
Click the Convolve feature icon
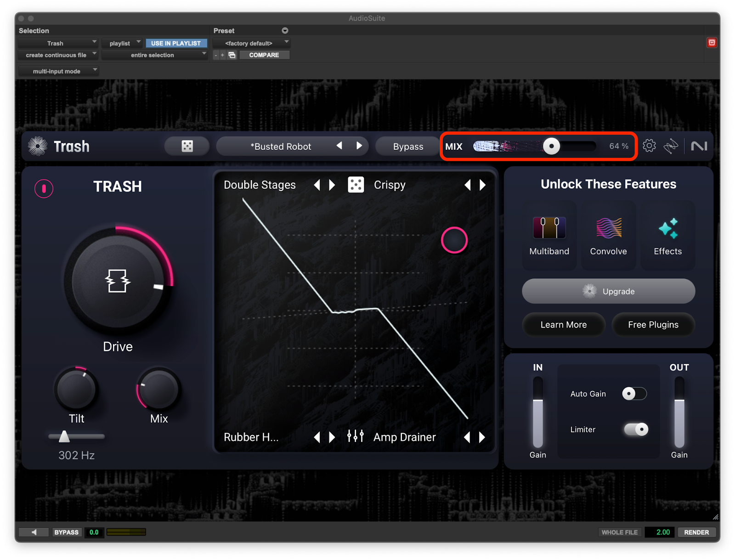[x=608, y=228]
